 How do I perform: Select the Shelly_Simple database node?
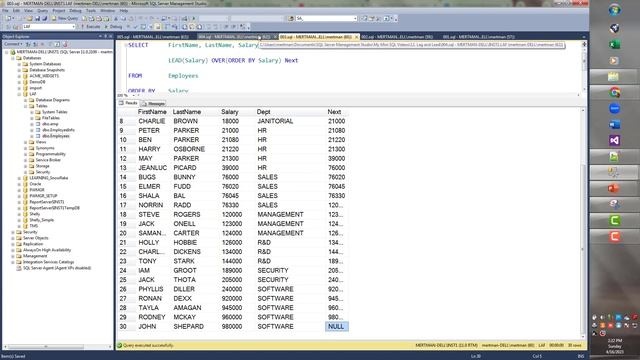click(42, 220)
